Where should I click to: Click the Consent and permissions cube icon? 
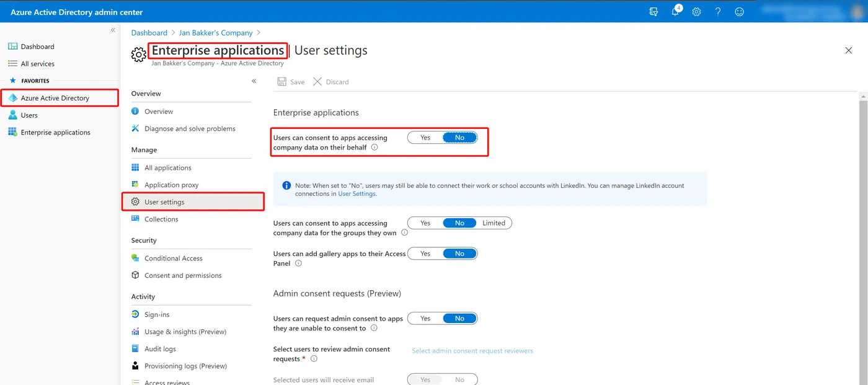tap(135, 275)
